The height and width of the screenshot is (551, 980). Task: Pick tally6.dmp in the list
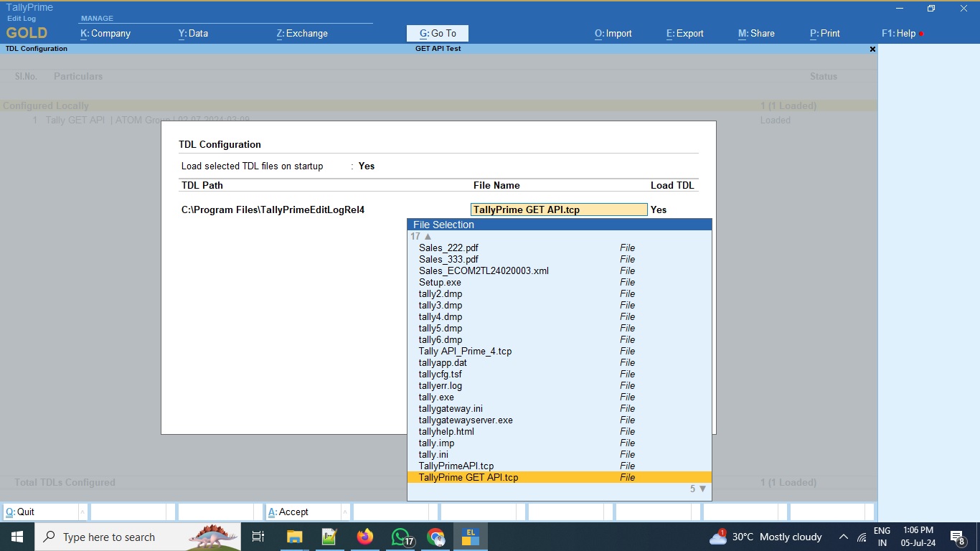pyautogui.click(x=560, y=339)
